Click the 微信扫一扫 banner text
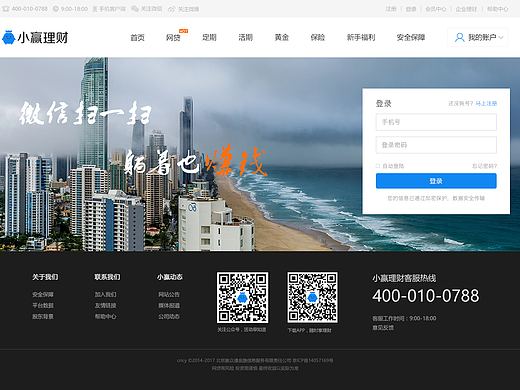The height and width of the screenshot is (390, 520). point(86,113)
